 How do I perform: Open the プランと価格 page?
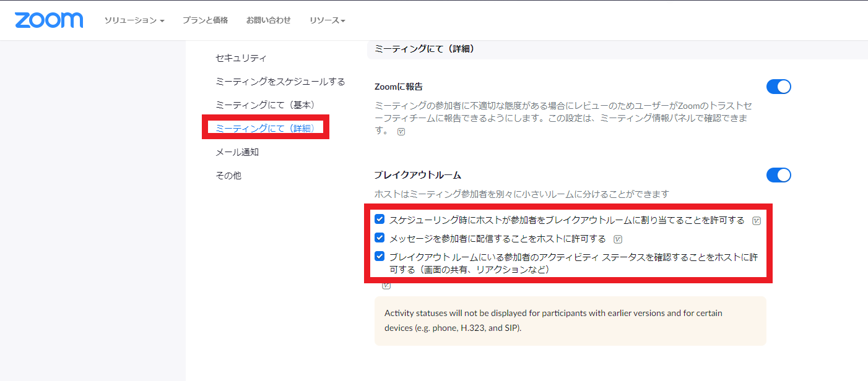pyautogui.click(x=206, y=20)
